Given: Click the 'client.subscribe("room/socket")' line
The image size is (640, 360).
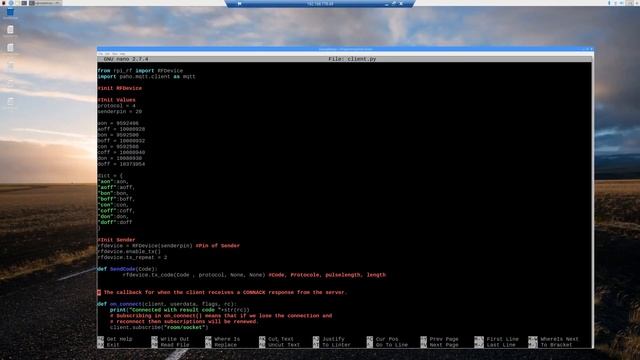Looking at the screenshot, I should click(159, 327).
